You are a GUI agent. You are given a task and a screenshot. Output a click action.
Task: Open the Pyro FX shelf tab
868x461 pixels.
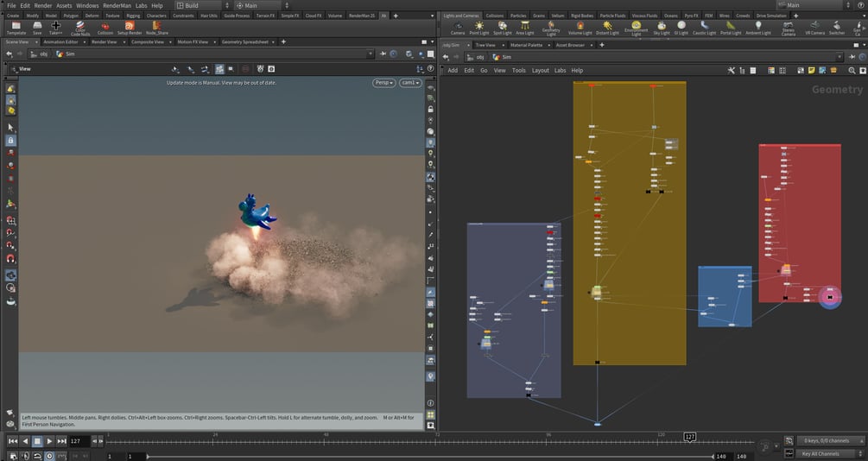(x=691, y=16)
